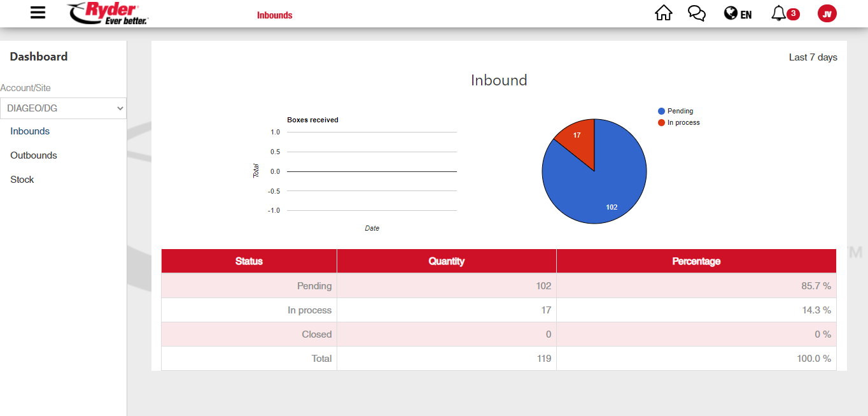Click the Quantity column header
This screenshot has height=416, width=868.
[x=446, y=261]
